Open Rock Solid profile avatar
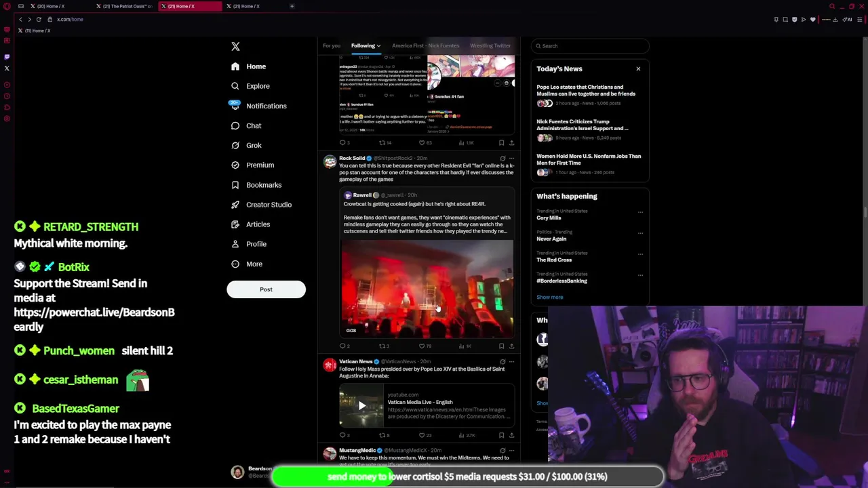This screenshot has width=868, height=488. 330,161
